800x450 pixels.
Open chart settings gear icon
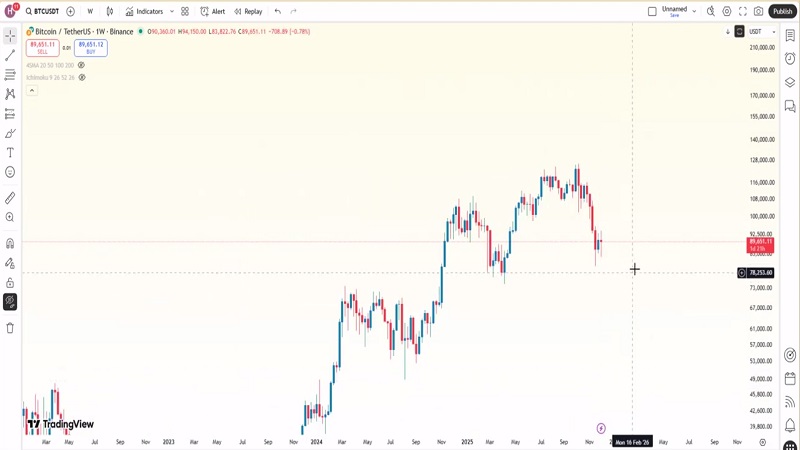727,12
